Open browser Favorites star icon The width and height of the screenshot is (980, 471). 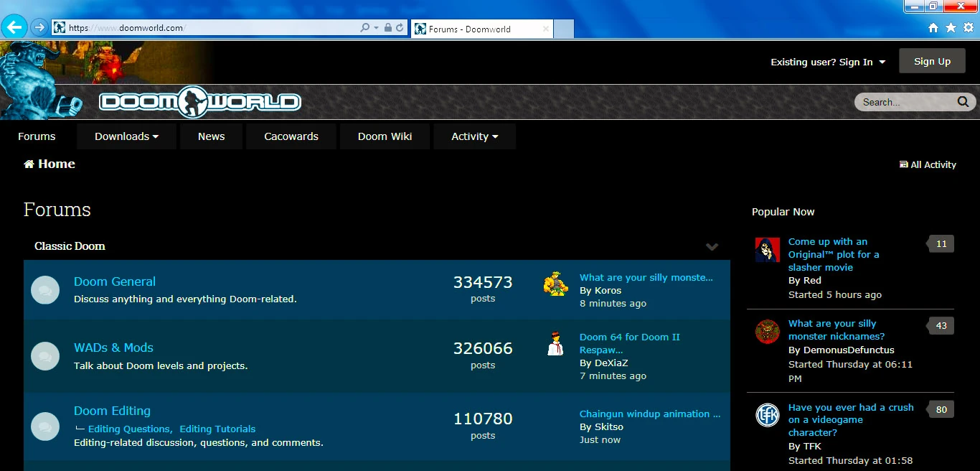coord(951,27)
